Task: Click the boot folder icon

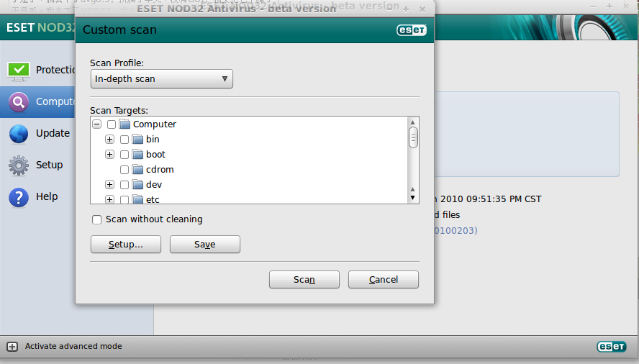Action: coord(137,155)
